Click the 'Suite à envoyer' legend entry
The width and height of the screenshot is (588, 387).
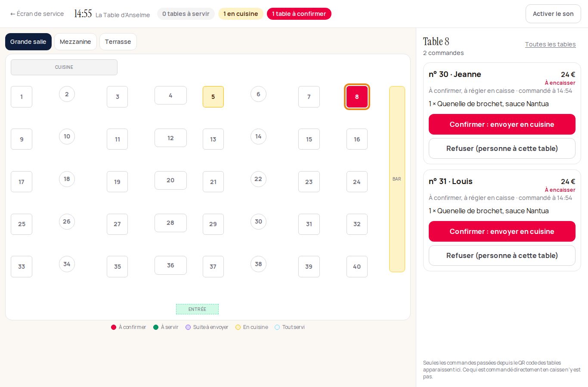207,327
